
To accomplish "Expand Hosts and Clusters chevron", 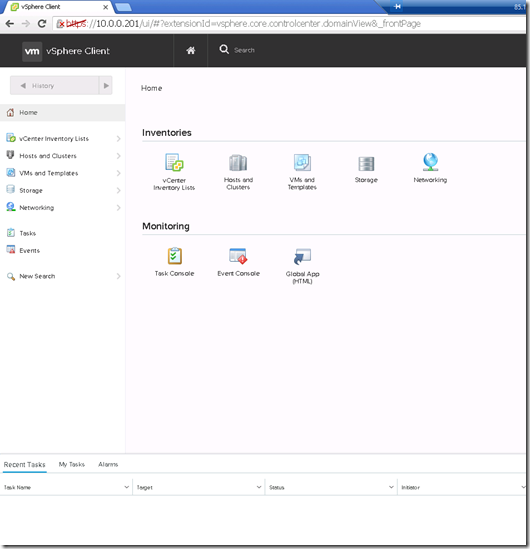I will point(118,156).
